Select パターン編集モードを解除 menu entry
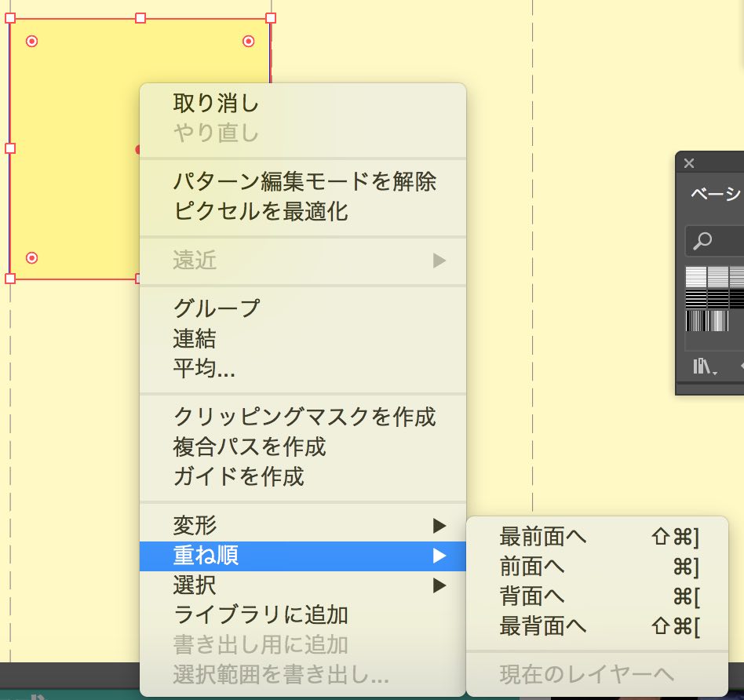This screenshot has height=700, width=744. click(x=303, y=181)
